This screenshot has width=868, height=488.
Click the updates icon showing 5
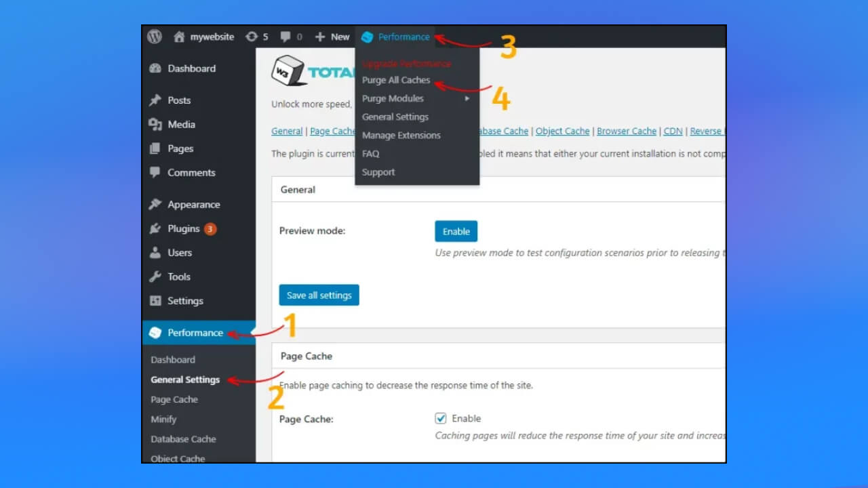(x=252, y=37)
